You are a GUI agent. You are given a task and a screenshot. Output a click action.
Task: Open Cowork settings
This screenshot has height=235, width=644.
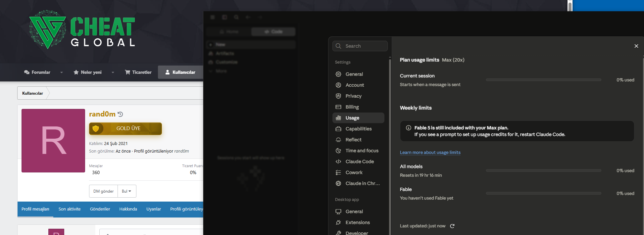[x=358, y=172]
